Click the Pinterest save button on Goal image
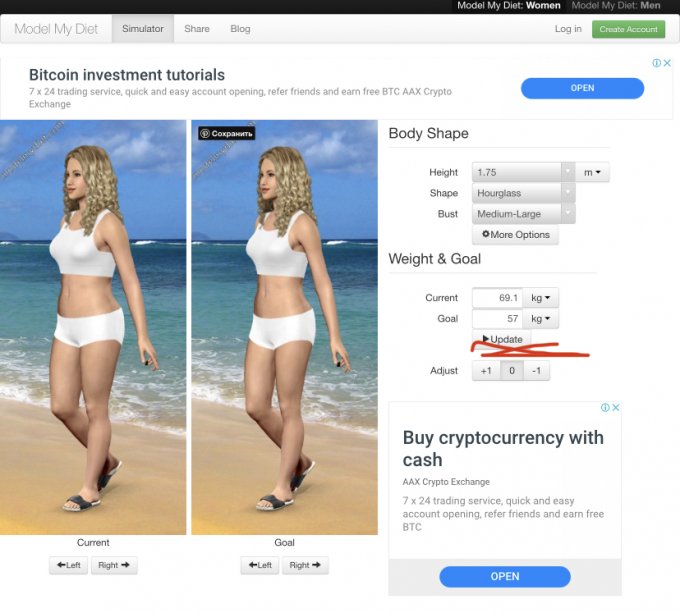680x613 pixels. [227, 133]
